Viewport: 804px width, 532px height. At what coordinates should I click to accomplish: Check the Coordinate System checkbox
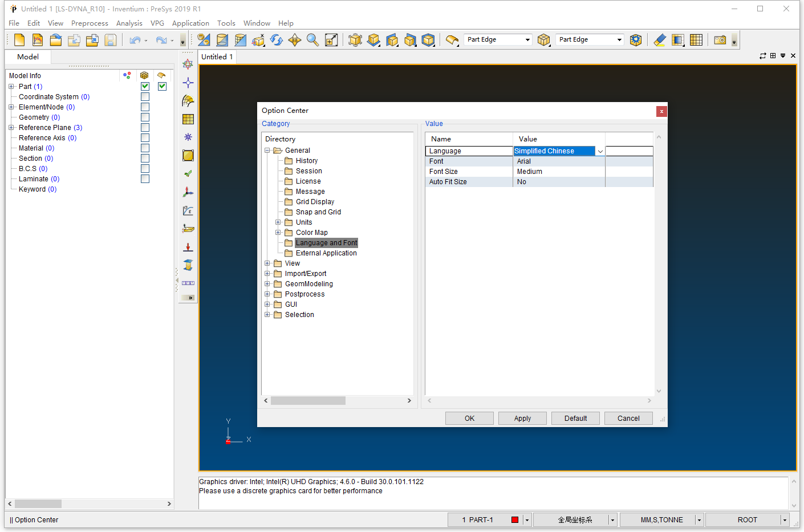click(145, 97)
